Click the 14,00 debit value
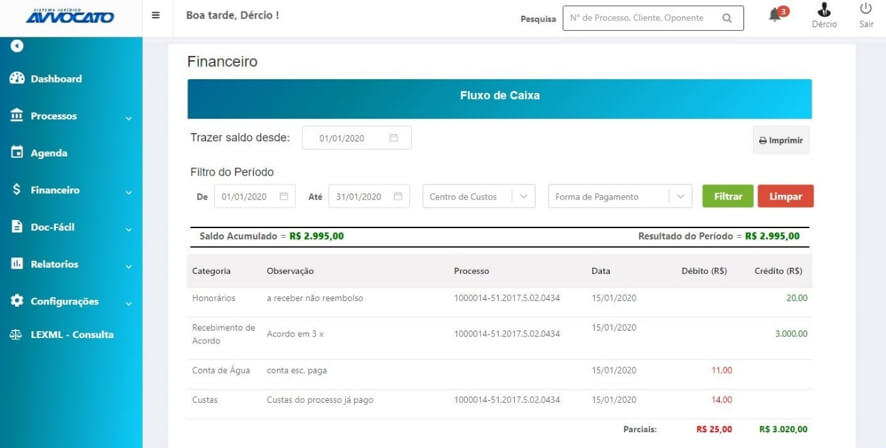Screen dimensions: 886x448 point(722,399)
